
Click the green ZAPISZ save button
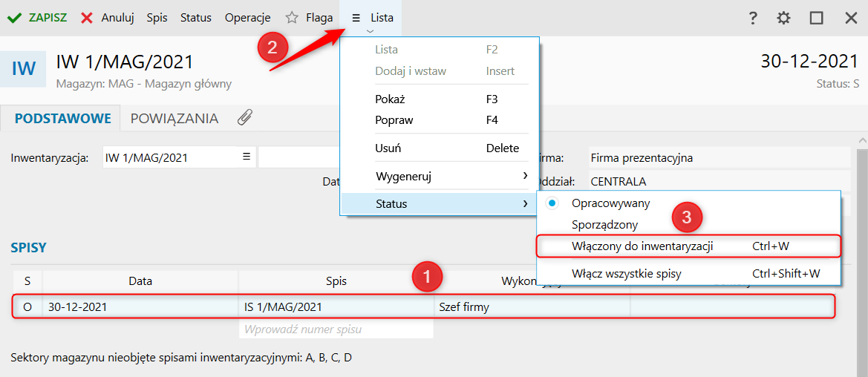[x=37, y=18]
